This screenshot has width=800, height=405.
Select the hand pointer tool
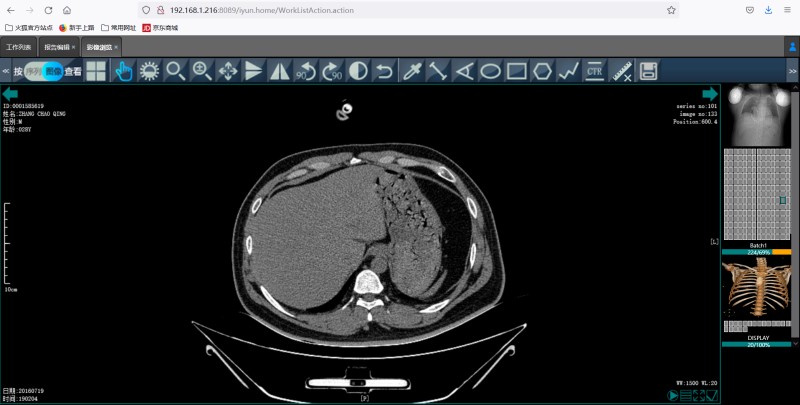[124, 71]
